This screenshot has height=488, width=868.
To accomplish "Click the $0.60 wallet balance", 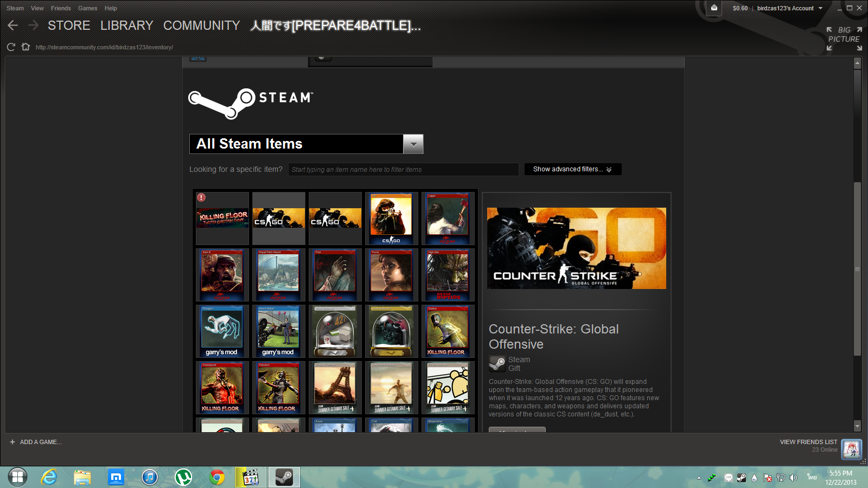I will pyautogui.click(x=740, y=8).
